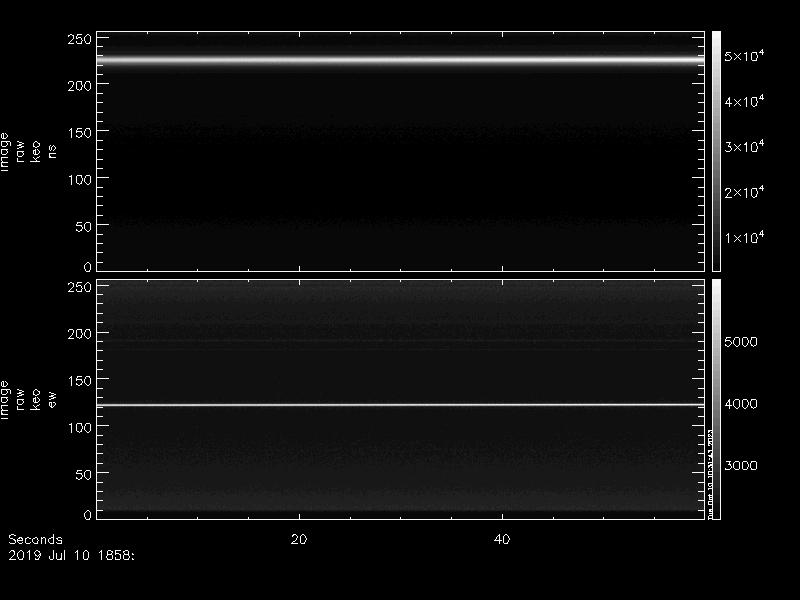Image resolution: width=800 pixels, height=600 pixels.
Task: Click the '4×10⁴' color bar label
Action: (744, 101)
